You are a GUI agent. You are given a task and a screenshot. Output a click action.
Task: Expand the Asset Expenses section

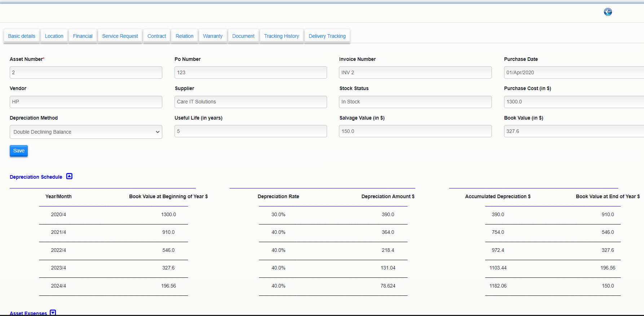[53, 312]
